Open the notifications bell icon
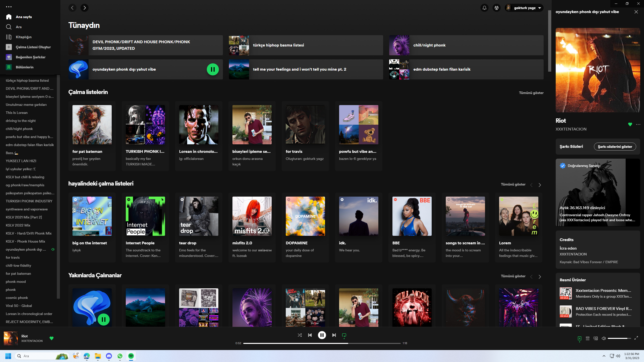The width and height of the screenshot is (644, 362). [484, 8]
